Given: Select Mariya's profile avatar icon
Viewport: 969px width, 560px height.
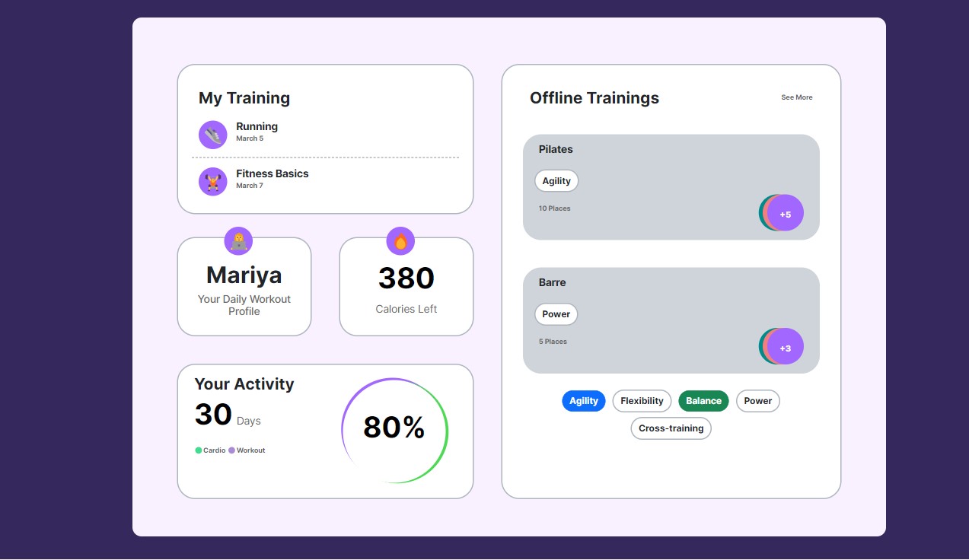Looking at the screenshot, I should pyautogui.click(x=238, y=240).
